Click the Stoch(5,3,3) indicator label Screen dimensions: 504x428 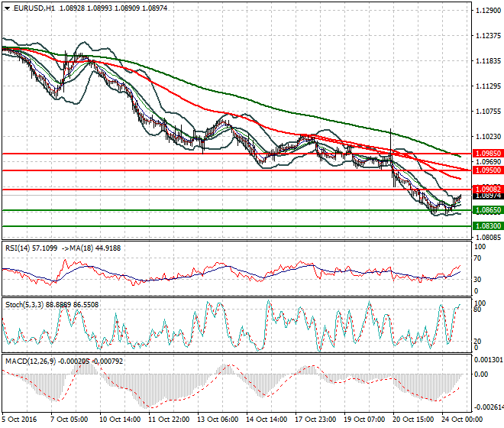click(x=24, y=305)
